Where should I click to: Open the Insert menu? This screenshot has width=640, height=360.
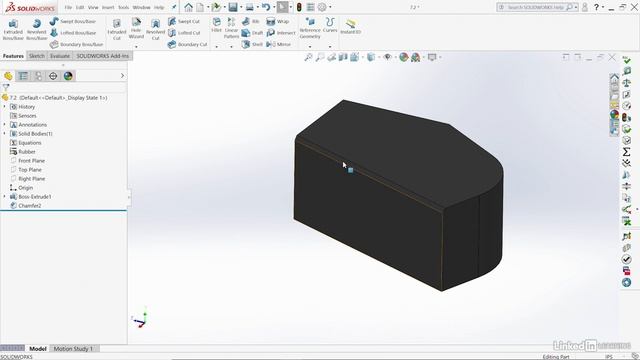(x=108, y=7)
